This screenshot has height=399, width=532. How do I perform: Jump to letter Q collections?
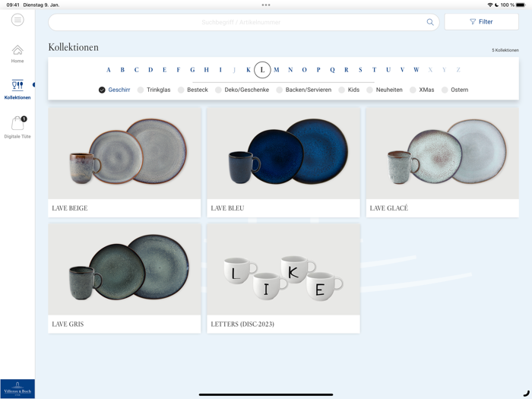point(333,70)
